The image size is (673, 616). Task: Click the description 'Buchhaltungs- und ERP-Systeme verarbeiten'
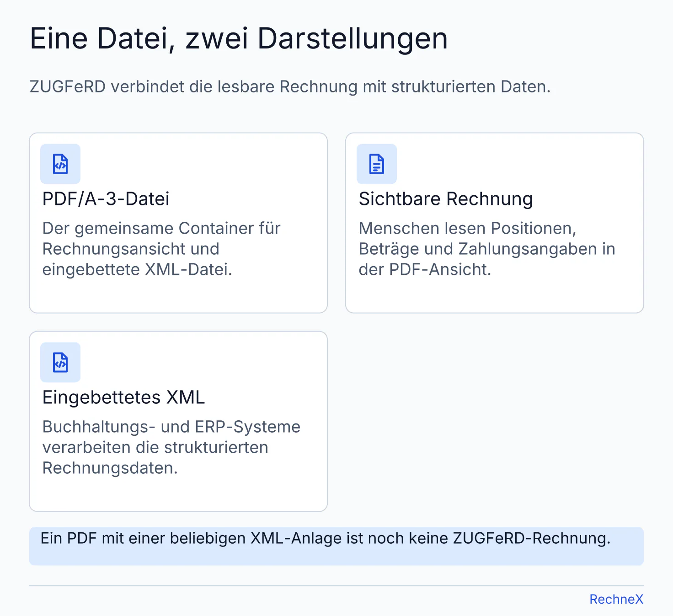click(171, 447)
